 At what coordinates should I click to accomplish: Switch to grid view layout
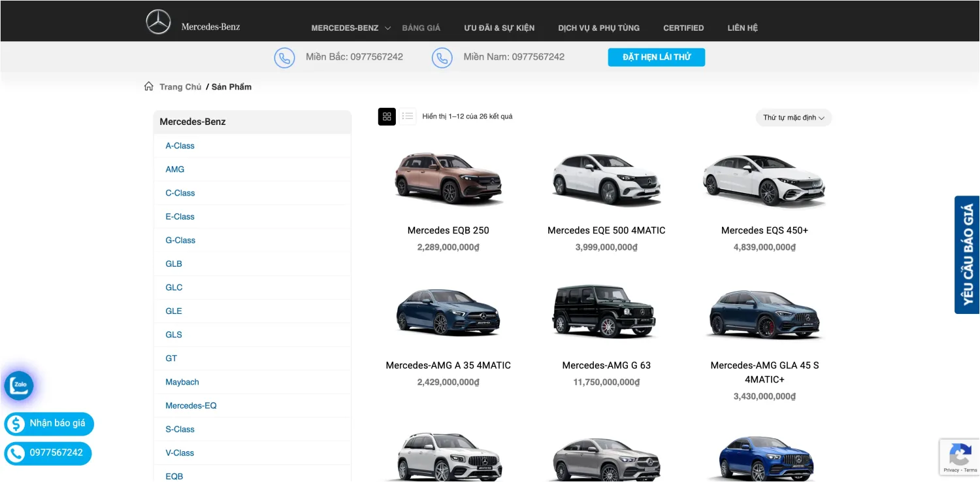387,116
